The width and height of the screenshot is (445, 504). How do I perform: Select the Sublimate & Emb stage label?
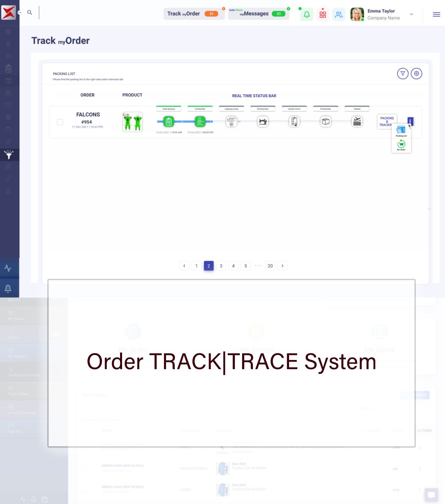231,109
